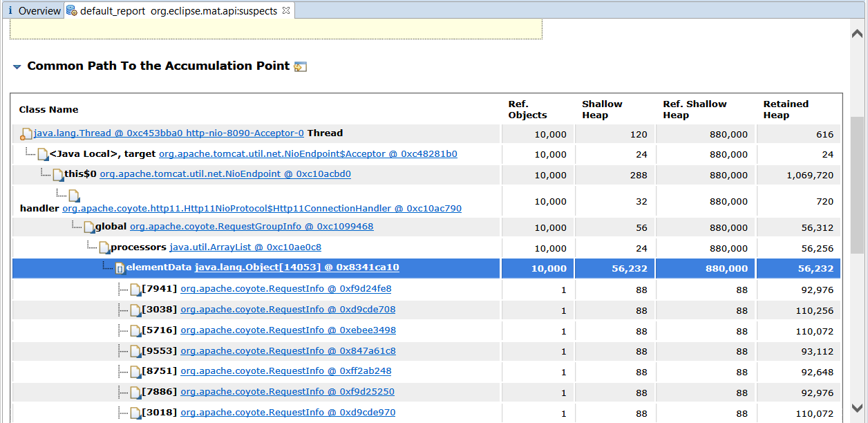Viewport: 868px width, 423px height.
Task: Open java.util.ArrayList @ 0xc10ae0c8 link
Action: (245, 247)
